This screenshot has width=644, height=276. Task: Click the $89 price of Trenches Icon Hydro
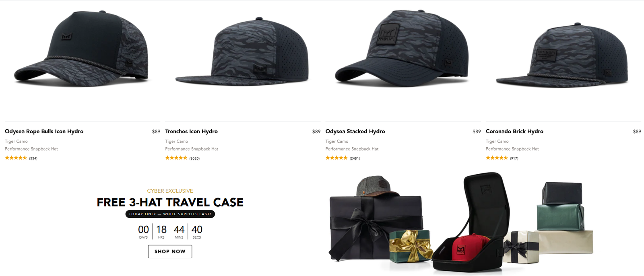(316, 132)
